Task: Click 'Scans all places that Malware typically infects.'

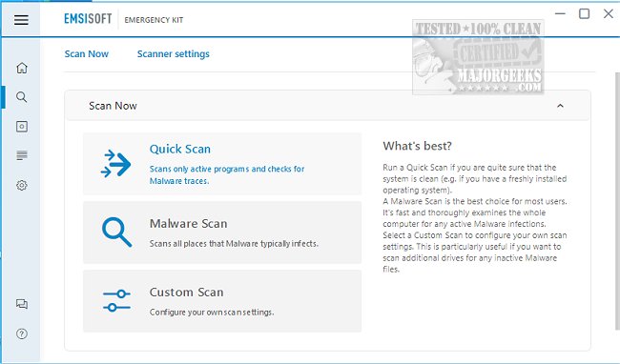Action: 234,244
